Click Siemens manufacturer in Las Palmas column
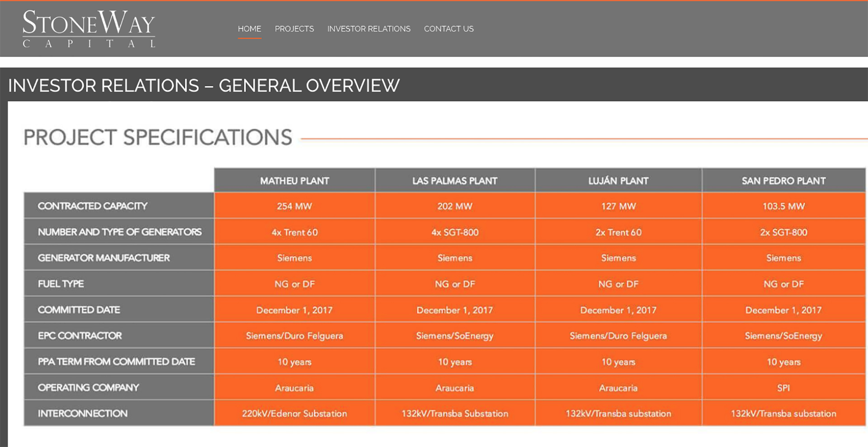Viewport: 868px width, 447px height. (455, 258)
